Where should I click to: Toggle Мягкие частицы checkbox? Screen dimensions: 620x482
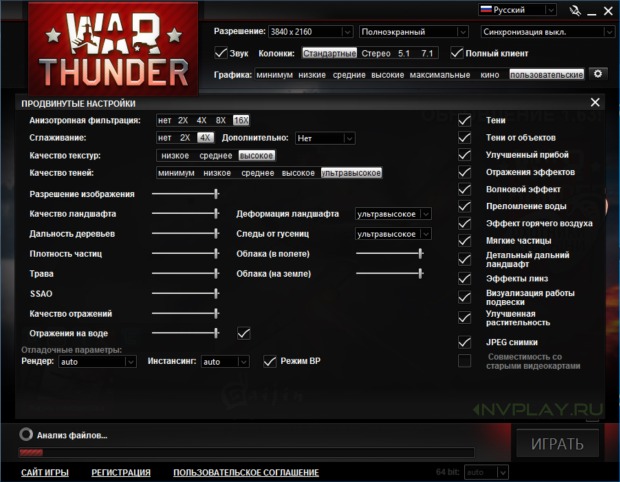(x=464, y=240)
